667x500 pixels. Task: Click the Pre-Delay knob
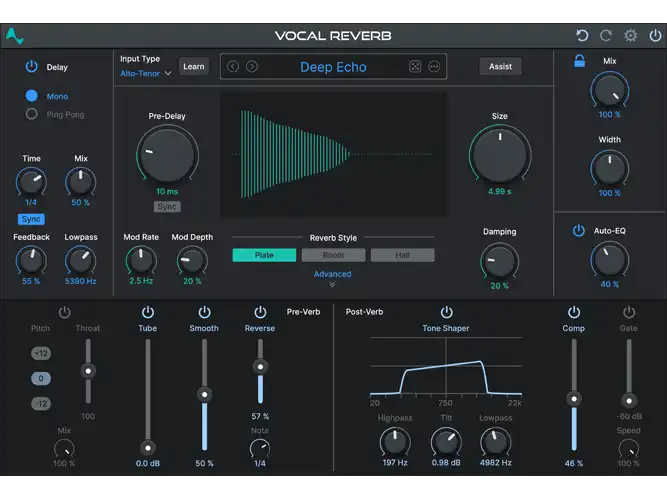167,155
